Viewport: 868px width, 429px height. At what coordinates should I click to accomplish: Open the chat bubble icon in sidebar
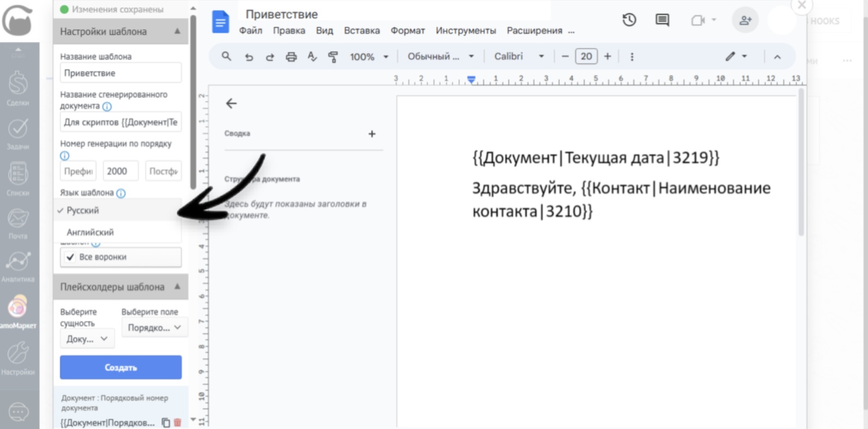pyautogui.click(x=18, y=412)
